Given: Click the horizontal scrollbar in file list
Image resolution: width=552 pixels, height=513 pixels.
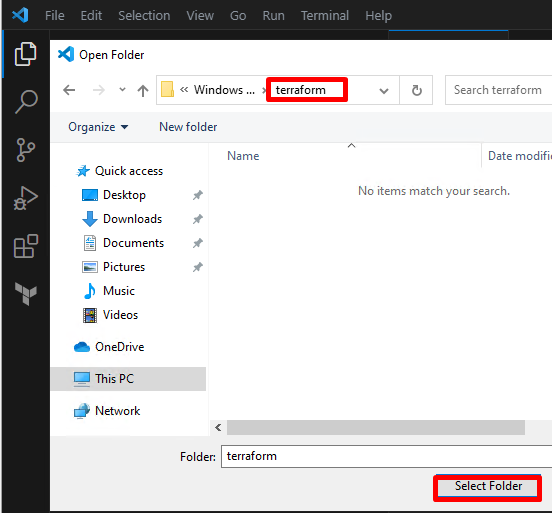Looking at the screenshot, I should pyautogui.click(x=376, y=427).
